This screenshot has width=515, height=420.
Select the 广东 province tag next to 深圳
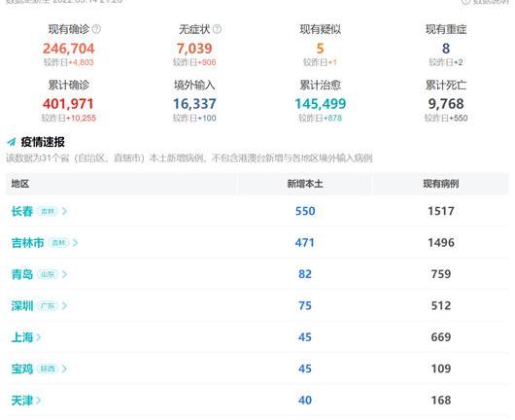(48, 306)
